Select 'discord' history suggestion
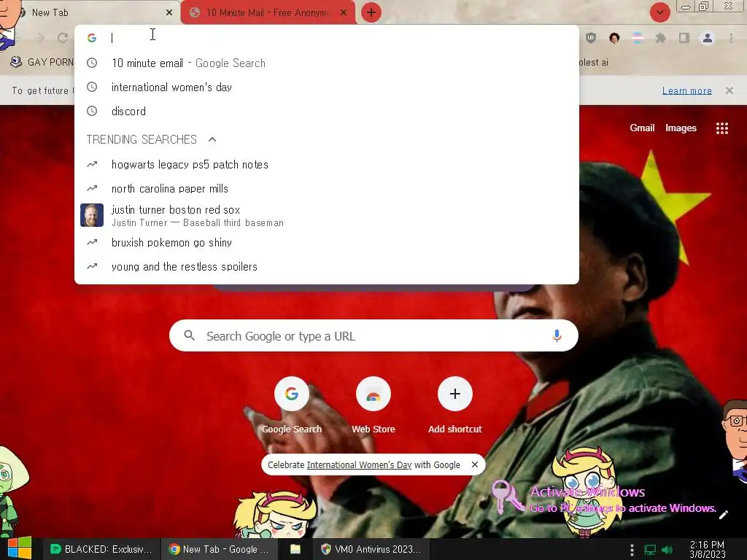 click(327, 111)
